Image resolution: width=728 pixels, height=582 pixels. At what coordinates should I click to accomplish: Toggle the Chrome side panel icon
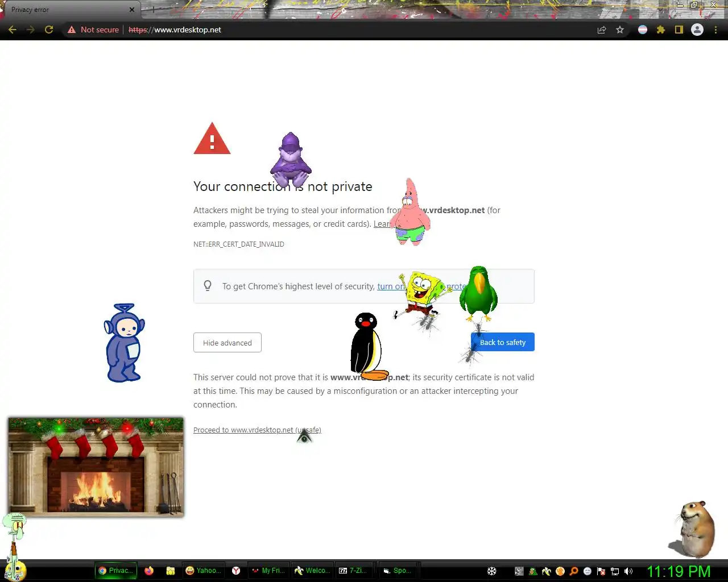point(679,30)
